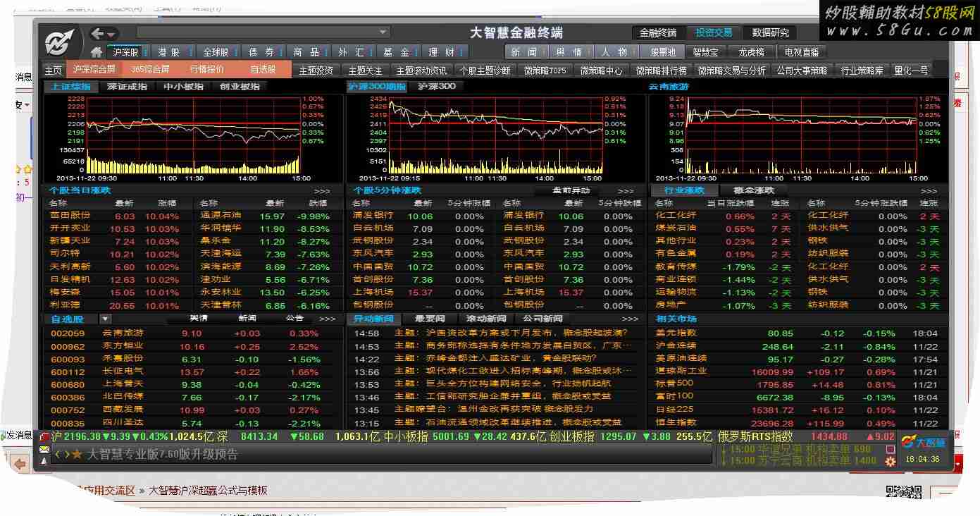The image size is (980, 516).
Task: Open 微策略排行榜
Action: pos(661,70)
